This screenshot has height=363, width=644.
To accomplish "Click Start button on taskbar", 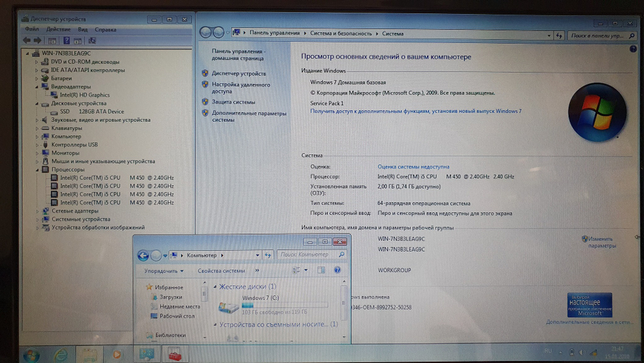I will pos(32,355).
